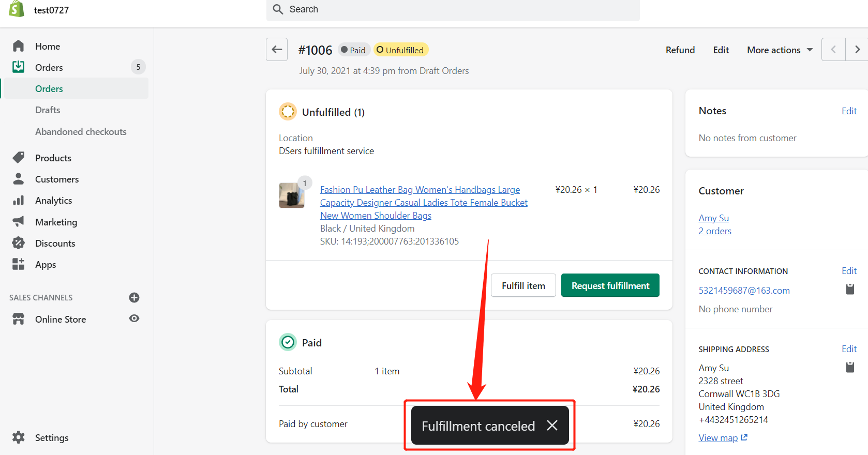Open the 2 orders link
This screenshot has width=868, height=455.
click(x=715, y=231)
